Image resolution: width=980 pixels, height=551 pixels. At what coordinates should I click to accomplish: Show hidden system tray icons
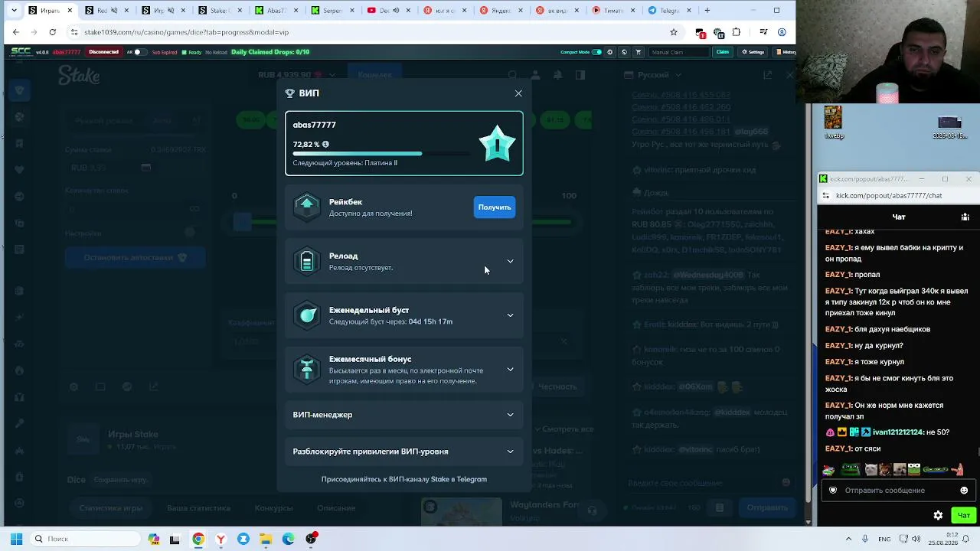848,539
